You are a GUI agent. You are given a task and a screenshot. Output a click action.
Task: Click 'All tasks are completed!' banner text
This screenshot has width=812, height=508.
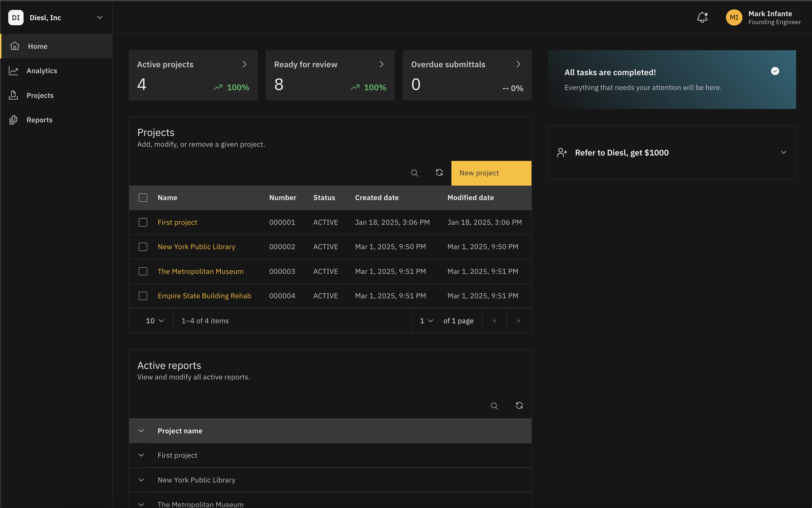pyautogui.click(x=610, y=72)
